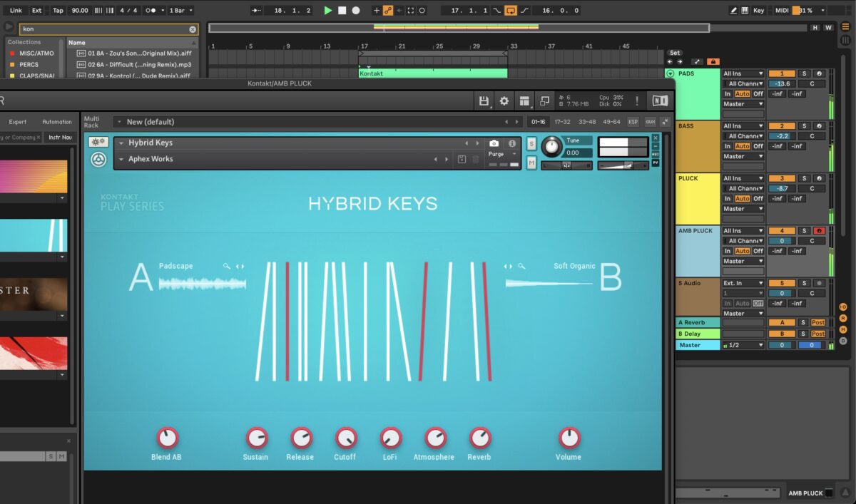
Task: Click the KSP button in multi rack
Action: [633, 122]
